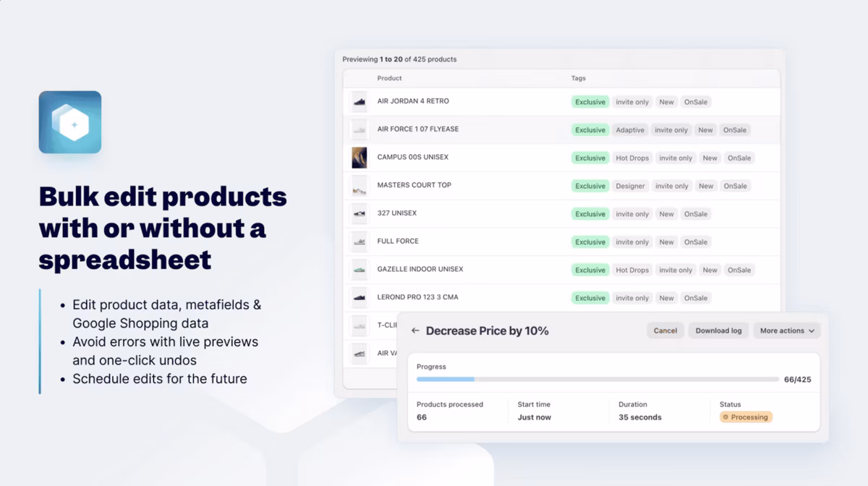Expand the More actions dropdown
The width and height of the screenshot is (868, 486).
pyautogui.click(x=787, y=331)
